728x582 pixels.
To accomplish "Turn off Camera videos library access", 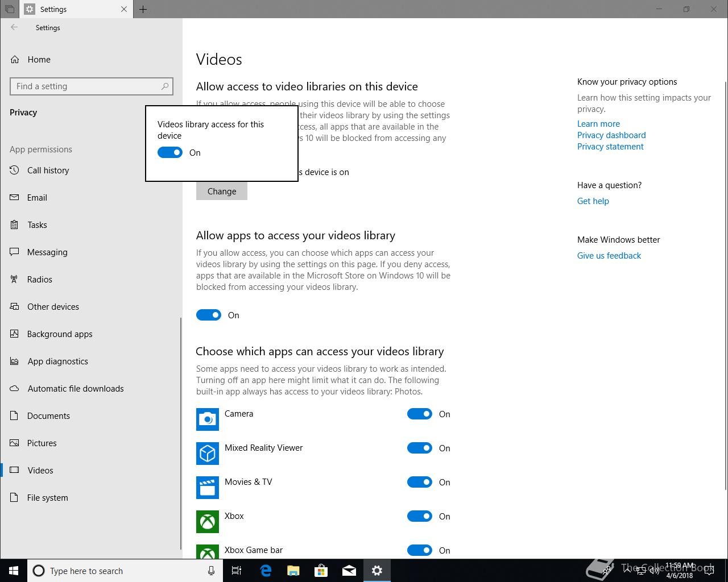I will coord(420,414).
